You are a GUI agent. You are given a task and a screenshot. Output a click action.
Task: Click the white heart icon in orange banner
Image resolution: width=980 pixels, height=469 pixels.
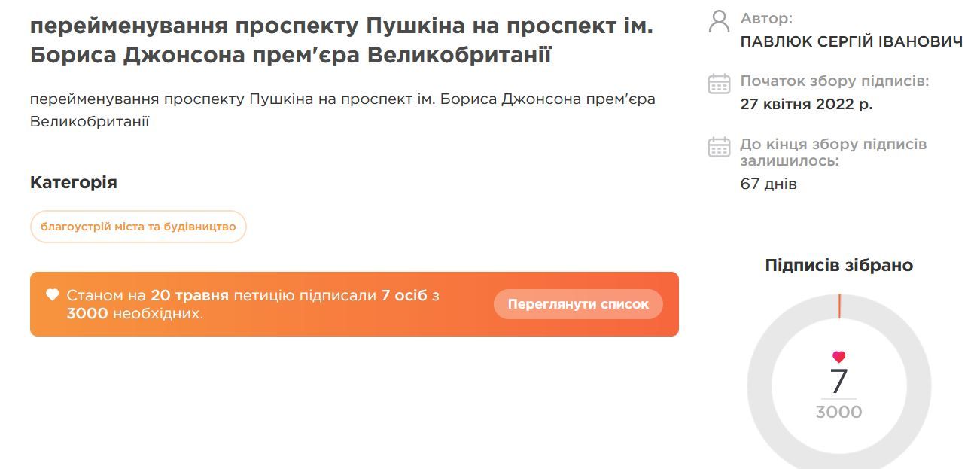point(52,295)
